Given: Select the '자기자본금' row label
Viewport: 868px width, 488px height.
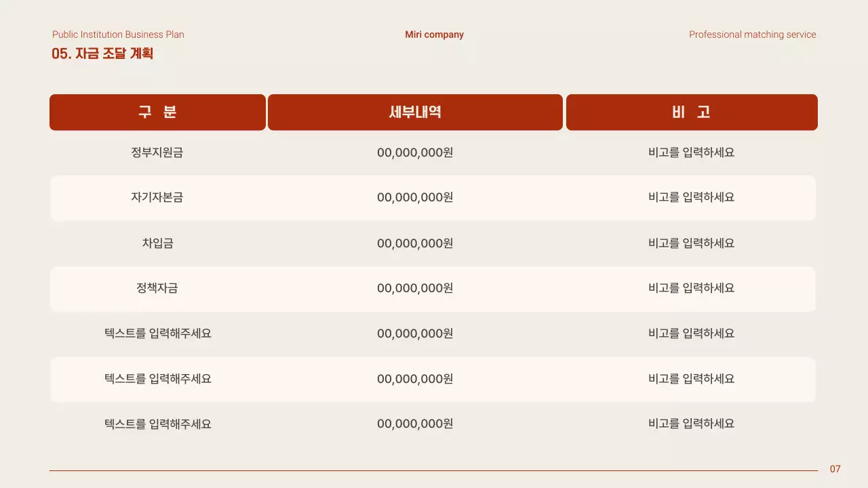Looking at the screenshot, I should coord(157,197).
